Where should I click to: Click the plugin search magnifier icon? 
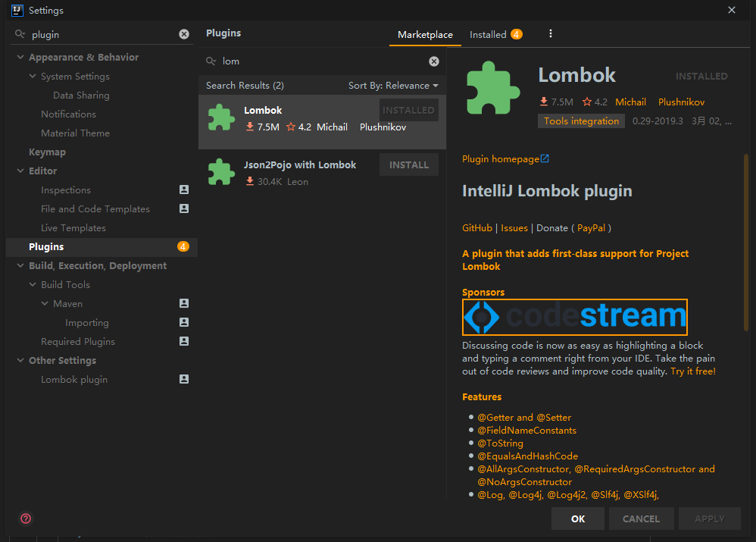click(x=211, y=61)
